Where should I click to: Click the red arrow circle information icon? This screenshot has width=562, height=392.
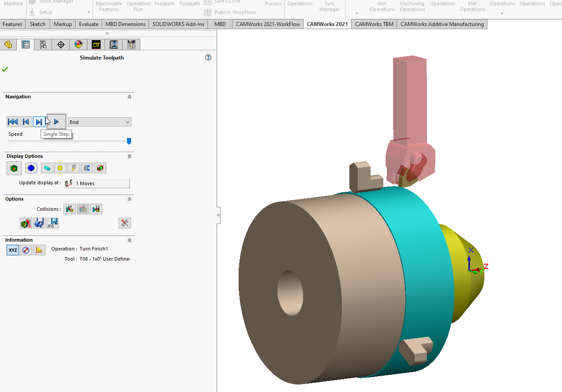[26, 250]
